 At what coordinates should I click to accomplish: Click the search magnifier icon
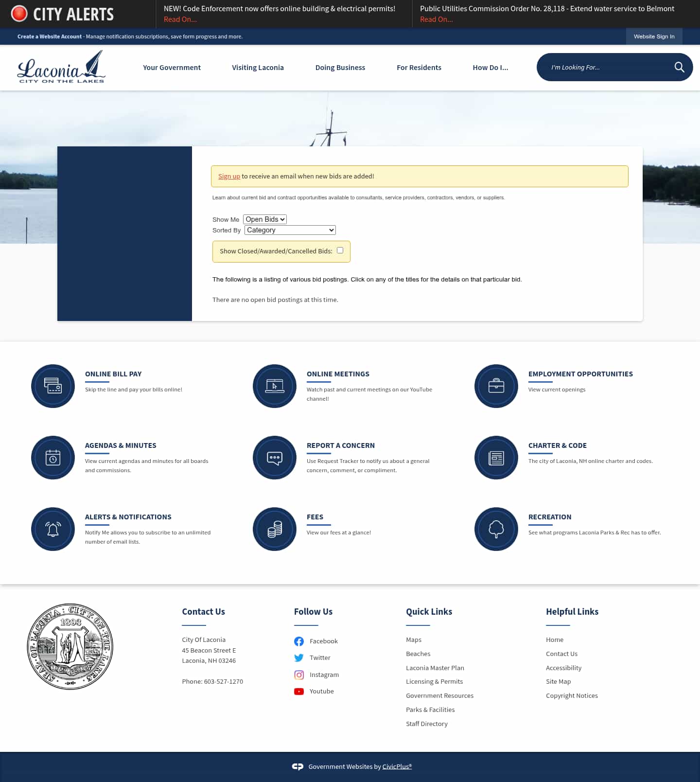click(x=679, y=67)
